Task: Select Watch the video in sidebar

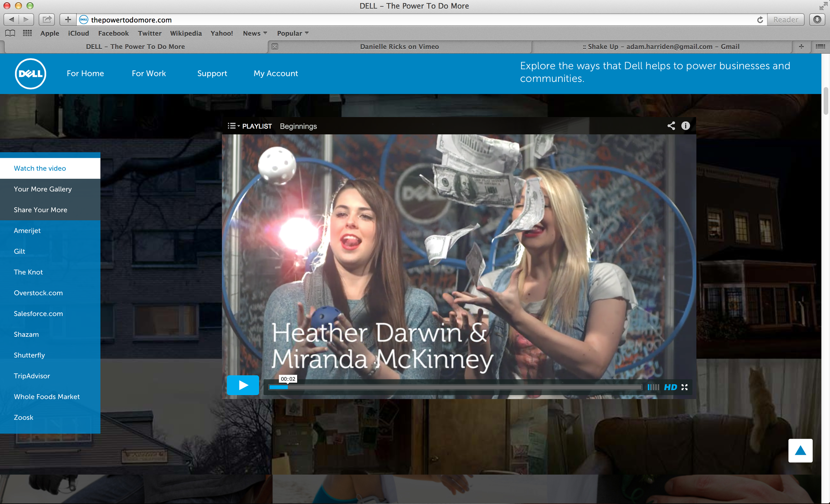Action: pyautogui.click(x=50, y=168)
